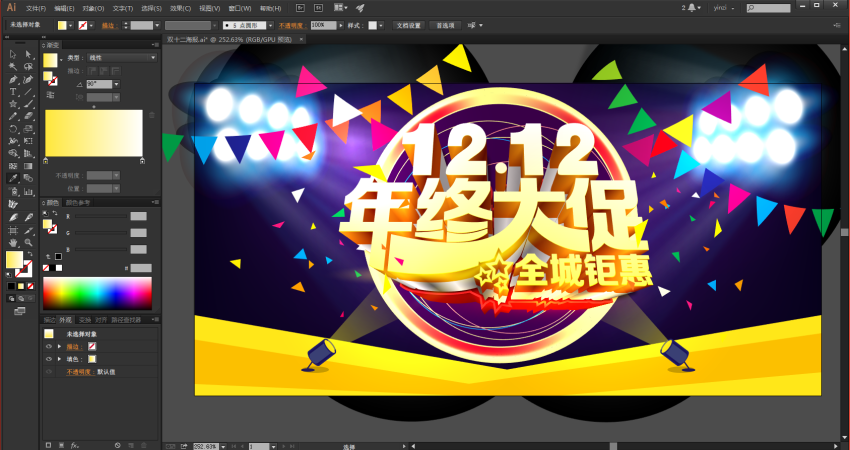Open 文件(F) menu
The image size is (850, 450).
[x=36, y=8]
